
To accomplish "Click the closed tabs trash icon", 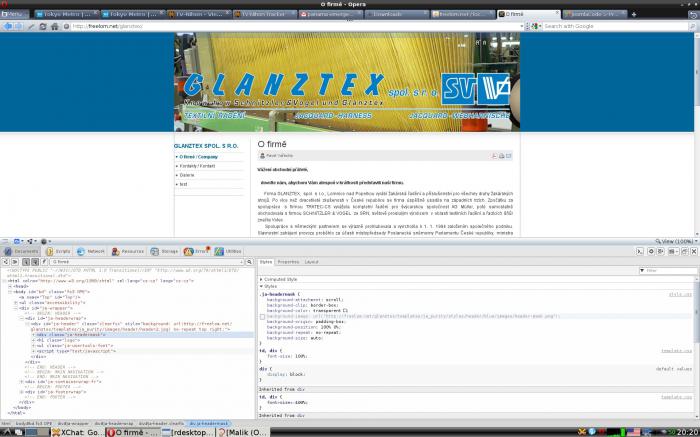I will pyautogui.click(x=693, y=14).
